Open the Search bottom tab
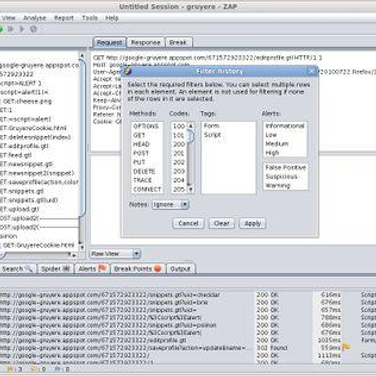The image size is (376, 376). pyautogui.click(x=17, y=269)
